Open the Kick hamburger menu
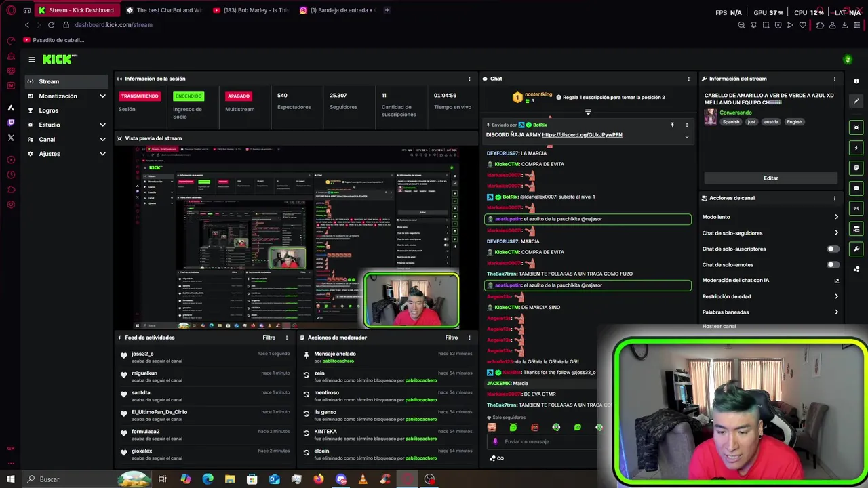Screen dimensions: 868x488 pyautogui.click(x=31, y=60)
